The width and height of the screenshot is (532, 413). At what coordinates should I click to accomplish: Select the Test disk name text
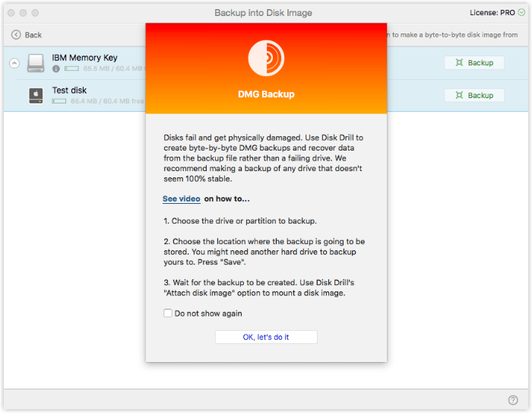coord(69,91)
